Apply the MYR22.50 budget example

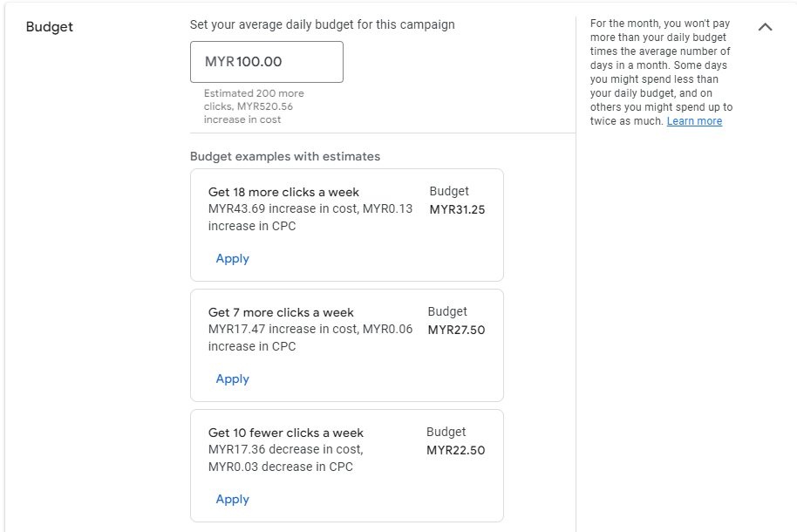232,500
